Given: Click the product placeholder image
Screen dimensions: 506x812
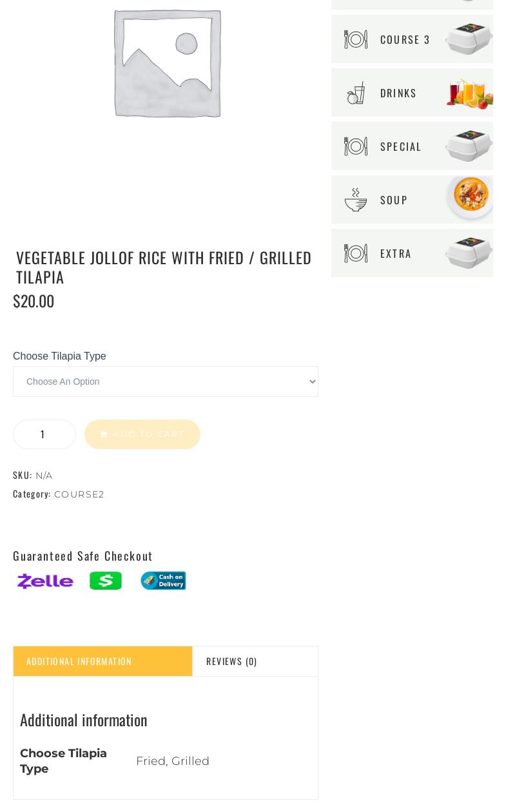Looking at the screenshot, I should (166, 63).
